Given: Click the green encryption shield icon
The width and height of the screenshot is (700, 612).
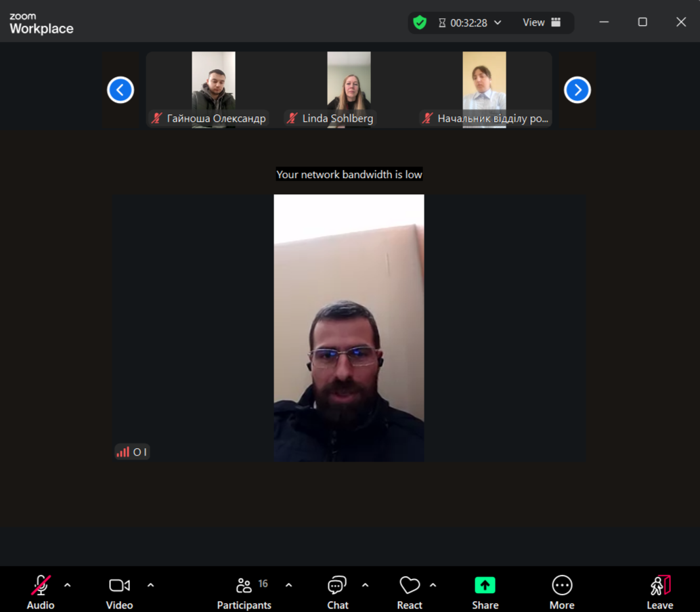Looking at the screenshot, I should coord(420,22).
